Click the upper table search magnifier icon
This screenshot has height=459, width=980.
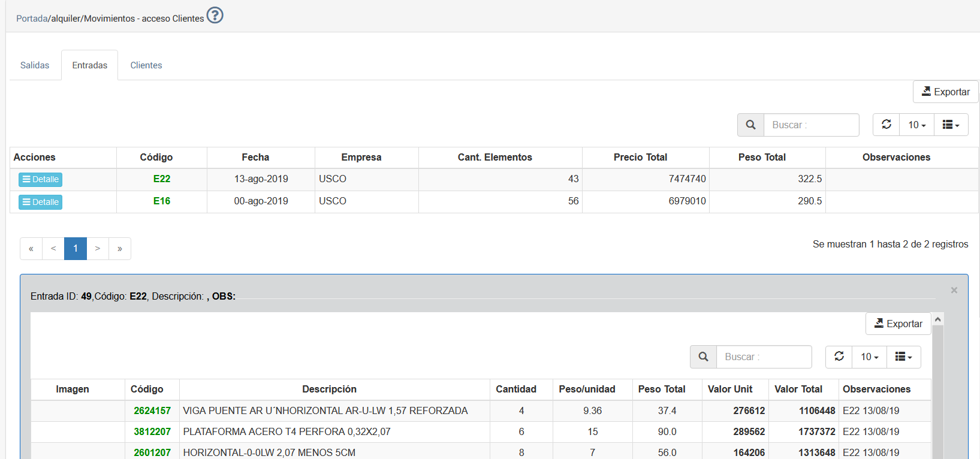point(750,125)
